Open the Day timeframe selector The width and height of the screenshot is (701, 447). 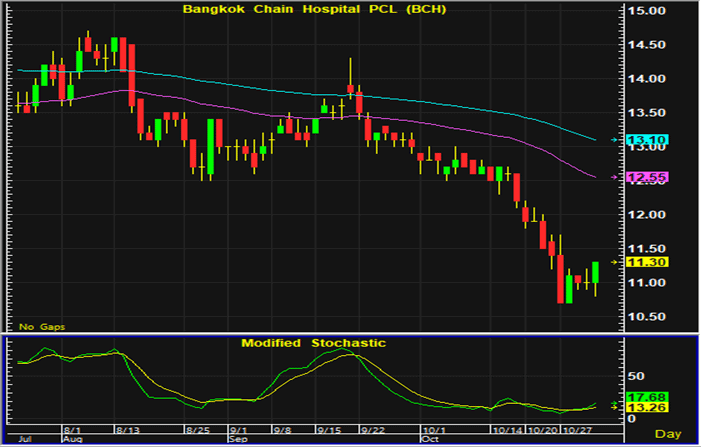668,434
